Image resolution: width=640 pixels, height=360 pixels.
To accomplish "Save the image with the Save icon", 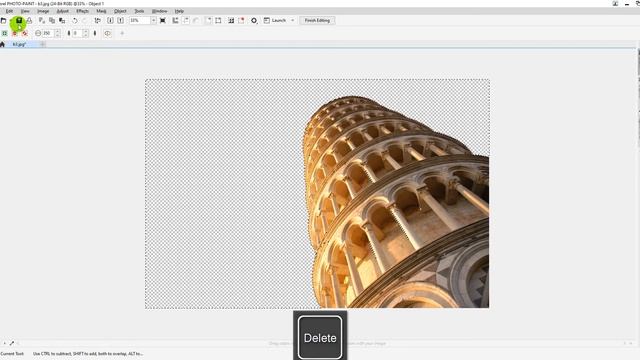I will pos(19,20).
